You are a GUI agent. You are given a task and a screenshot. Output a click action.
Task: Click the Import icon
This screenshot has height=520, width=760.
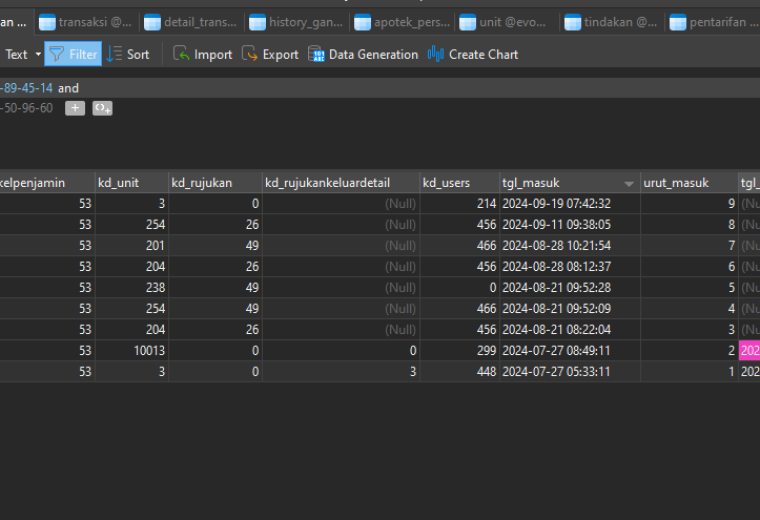point(181,54)
